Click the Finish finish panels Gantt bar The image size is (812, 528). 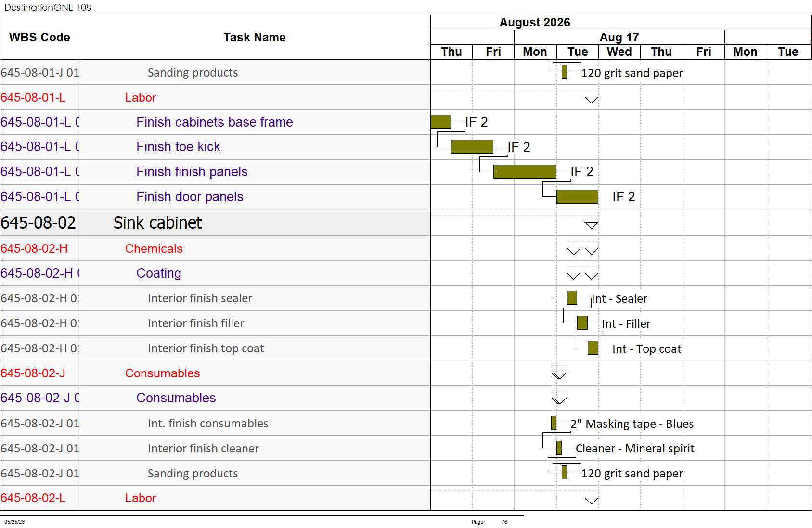click(525, 172)
